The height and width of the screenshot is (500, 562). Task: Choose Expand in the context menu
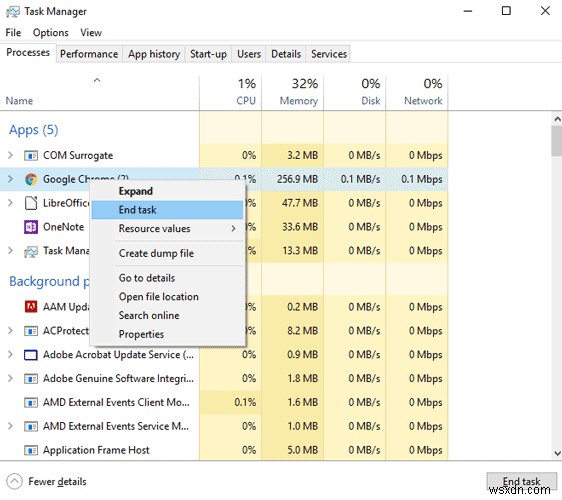coord(168,191)
